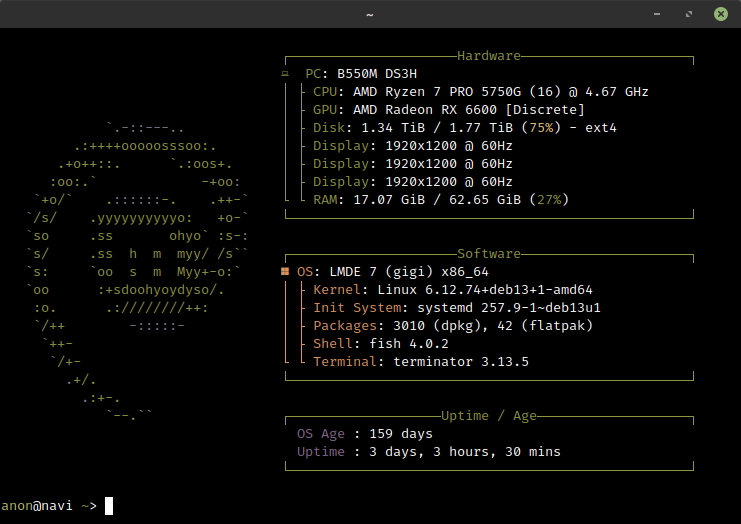Click the Terminal value 'terminator 3.13.5'

461,361
